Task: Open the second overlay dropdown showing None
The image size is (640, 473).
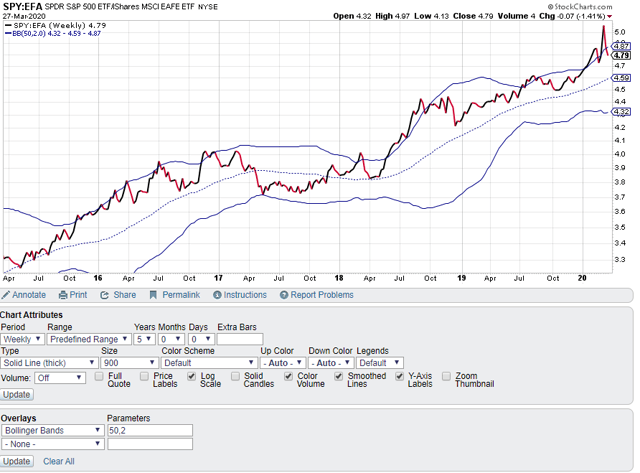Action: (x=52, y=444)
